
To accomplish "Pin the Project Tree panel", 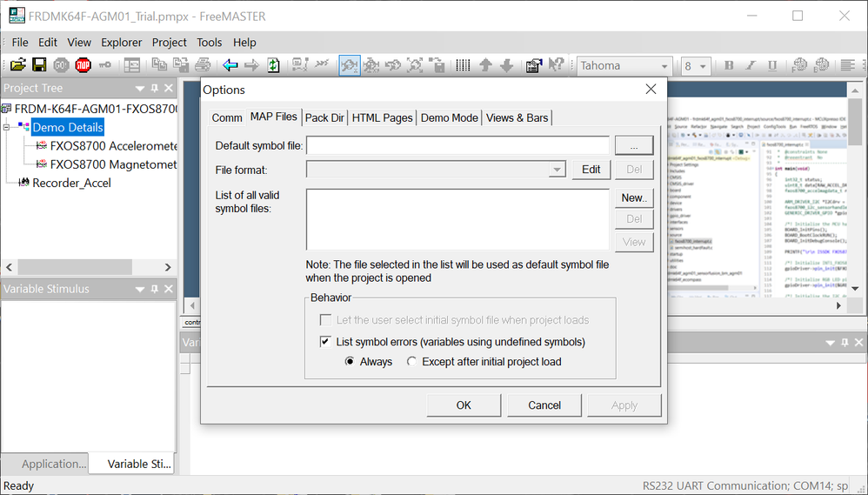I will click(155, 88).
